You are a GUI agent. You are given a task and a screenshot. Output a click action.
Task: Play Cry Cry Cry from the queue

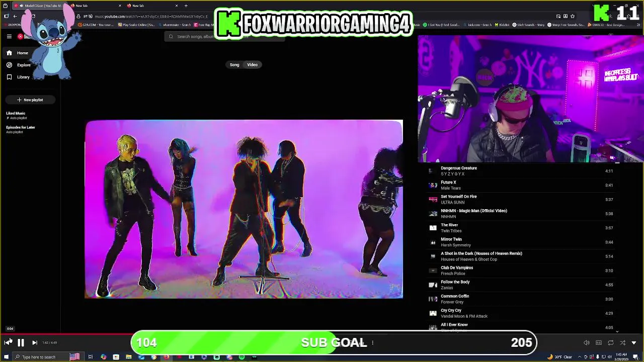pos(521,313)
